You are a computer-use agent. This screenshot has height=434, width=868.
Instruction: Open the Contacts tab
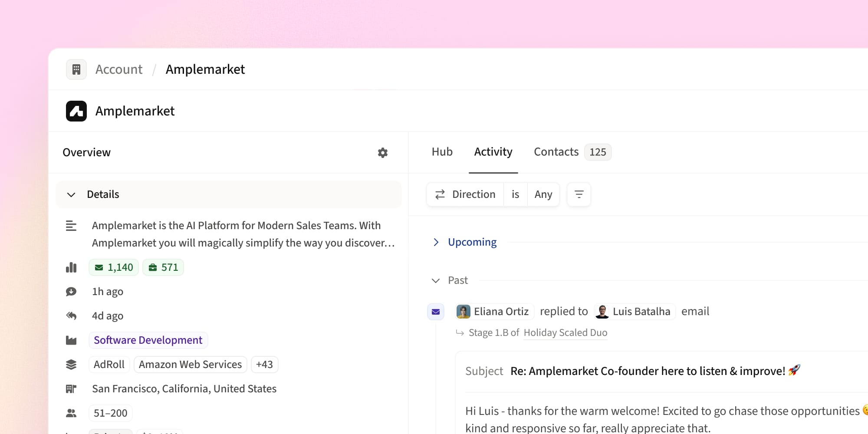[x=556, y=152]
